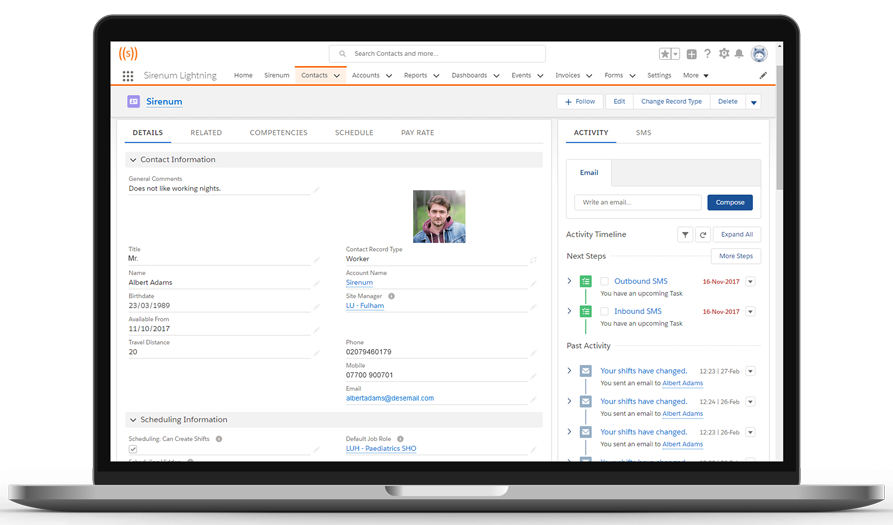The height and width of the screenshot is (525, 893).
Task: Switch to the Pay Rate tab
Action: [417, 133]
